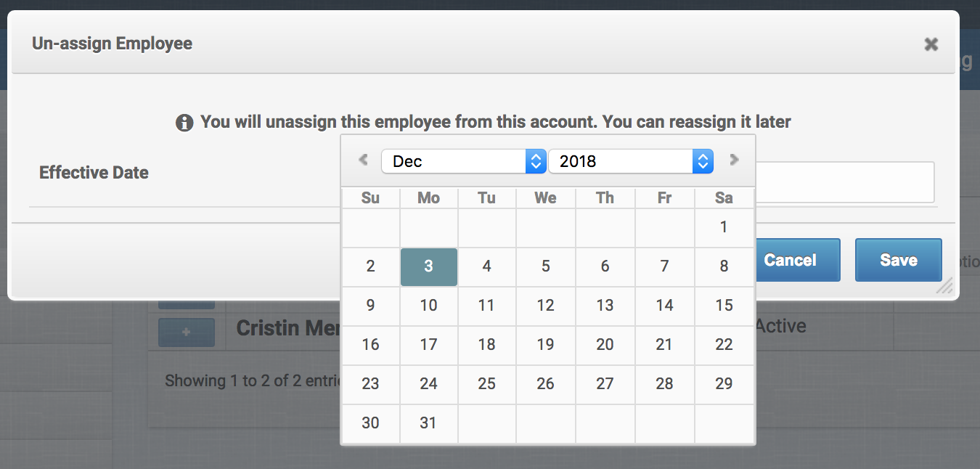Select December 19 date cell
980x469 pixels.
tap(546, 345)
